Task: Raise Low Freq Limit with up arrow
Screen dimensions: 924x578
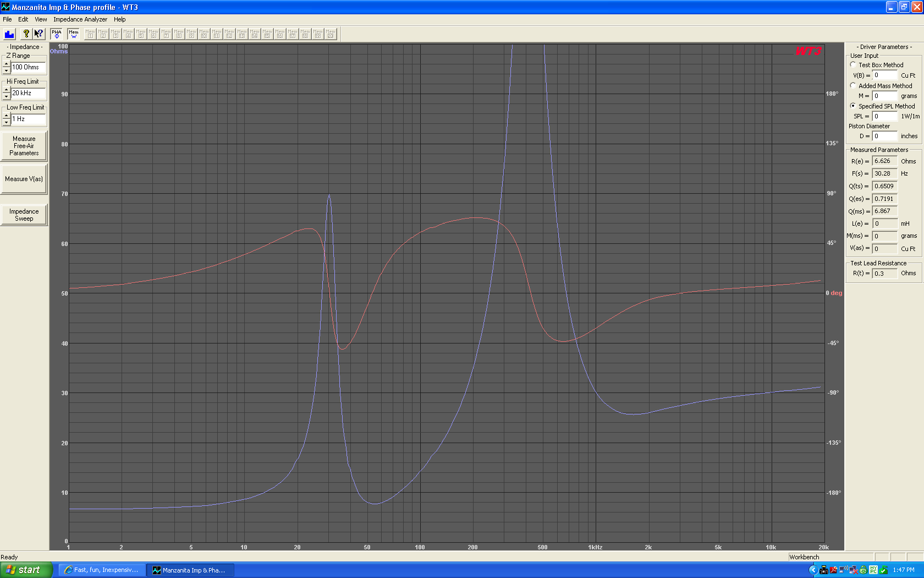Action: [7, 116]
